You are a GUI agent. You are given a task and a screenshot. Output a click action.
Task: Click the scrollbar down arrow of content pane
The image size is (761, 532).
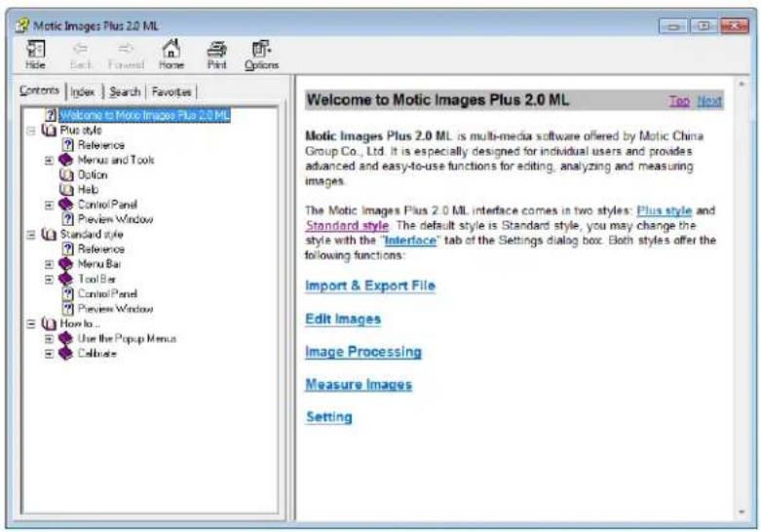point(742,513)
